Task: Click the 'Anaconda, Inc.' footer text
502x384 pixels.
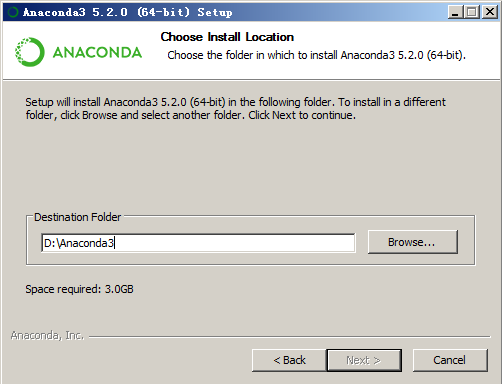Action: (x=47, y=335)
